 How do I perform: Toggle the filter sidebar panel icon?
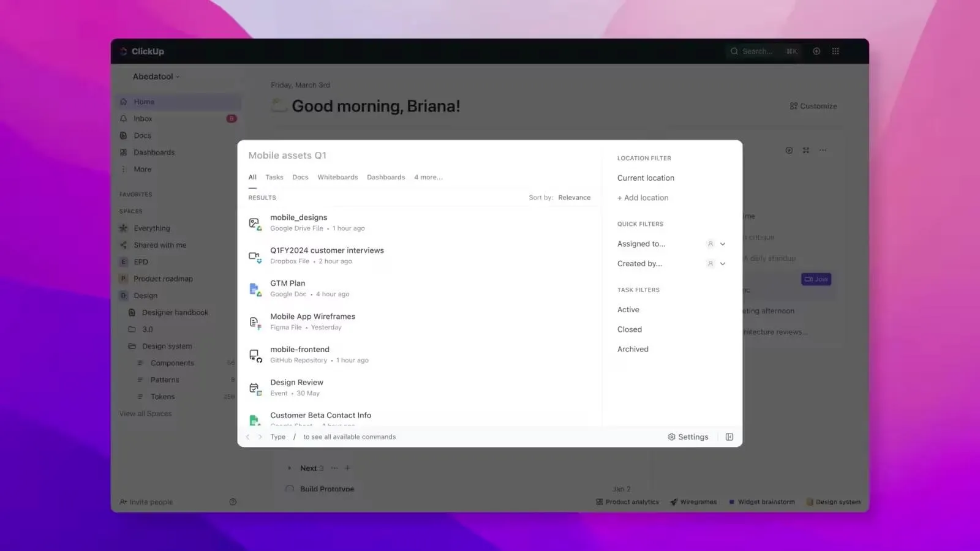pyautogui.click(x=729, y=437)
